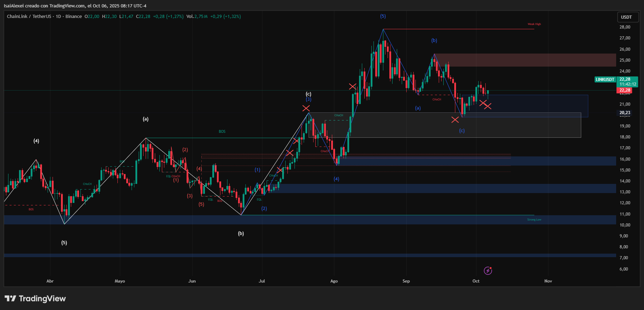Screen dimensions: 644x310
Task: Select the red (2) wave label
Action: (x=185, y=150)
